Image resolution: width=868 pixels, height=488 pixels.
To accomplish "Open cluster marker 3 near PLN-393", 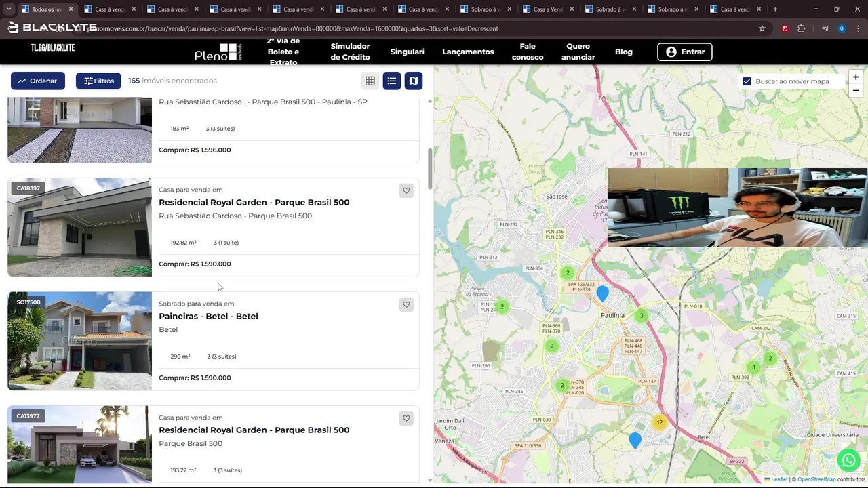I will [753, 367].
